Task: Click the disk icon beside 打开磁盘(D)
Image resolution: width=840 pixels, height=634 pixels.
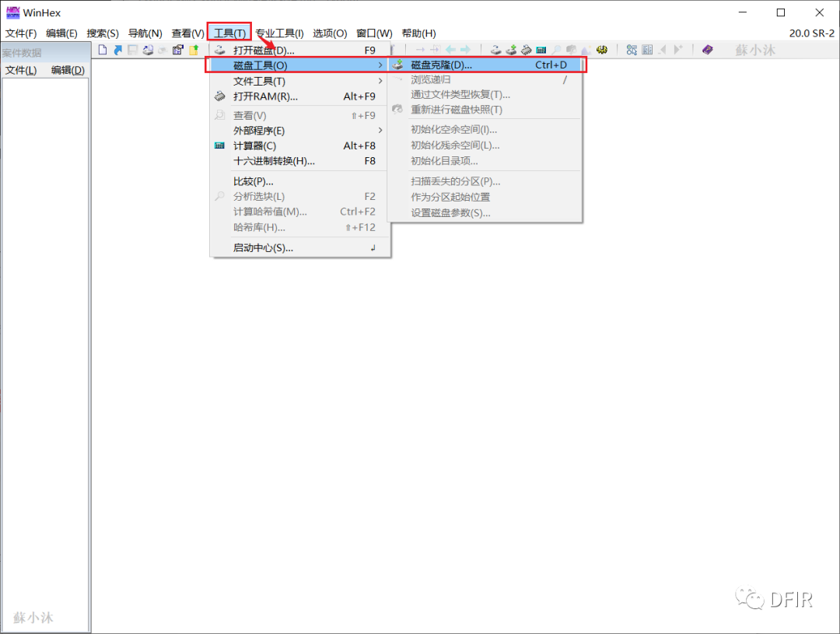Action: click(219, 50)
